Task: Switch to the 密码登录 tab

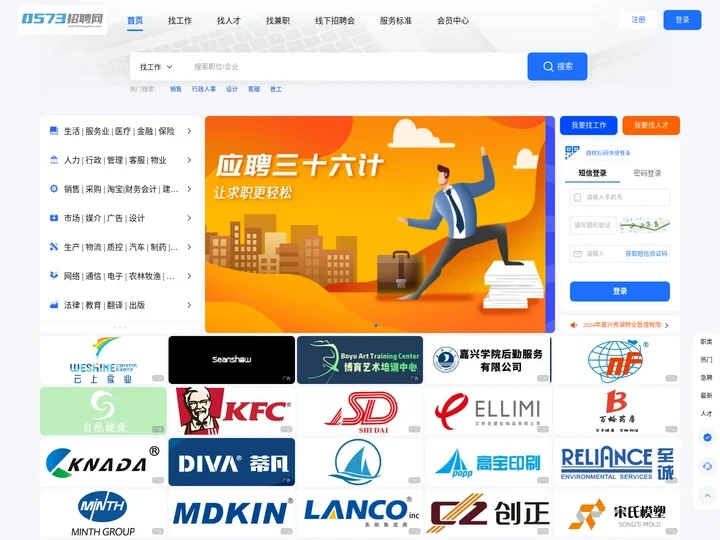Action: click(647, 173)
